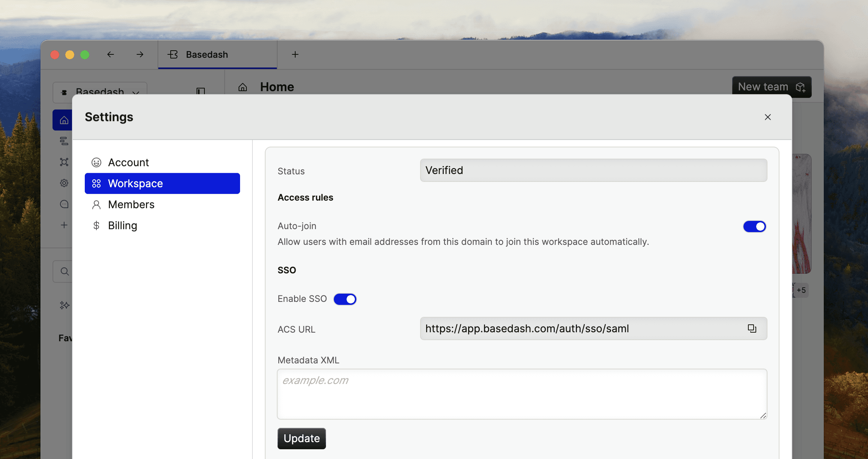Select Members in settings menu
The image size is (868, 459).
click(131, 204)
